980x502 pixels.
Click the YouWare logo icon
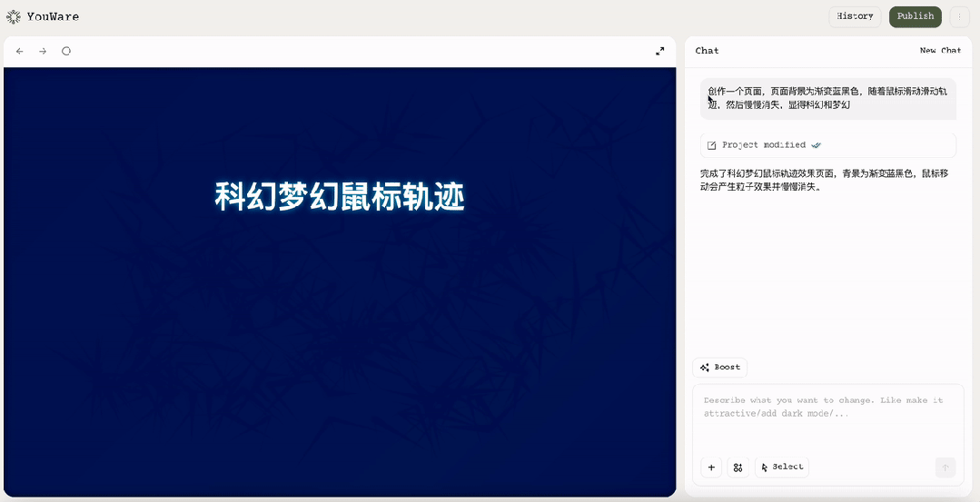14,16
